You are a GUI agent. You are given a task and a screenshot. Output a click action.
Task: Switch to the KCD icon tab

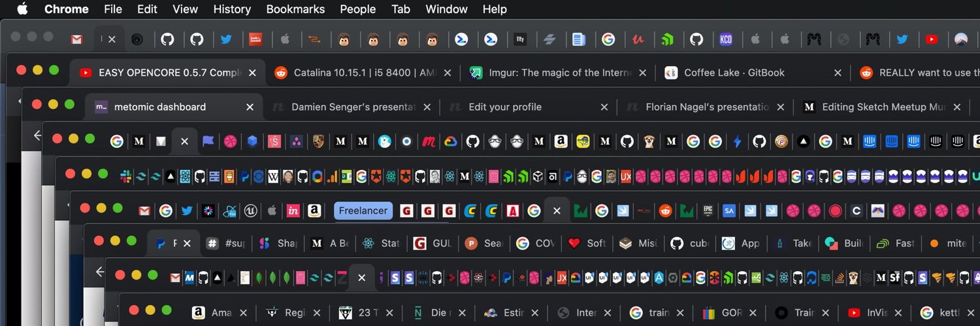[x=725, y=40]
